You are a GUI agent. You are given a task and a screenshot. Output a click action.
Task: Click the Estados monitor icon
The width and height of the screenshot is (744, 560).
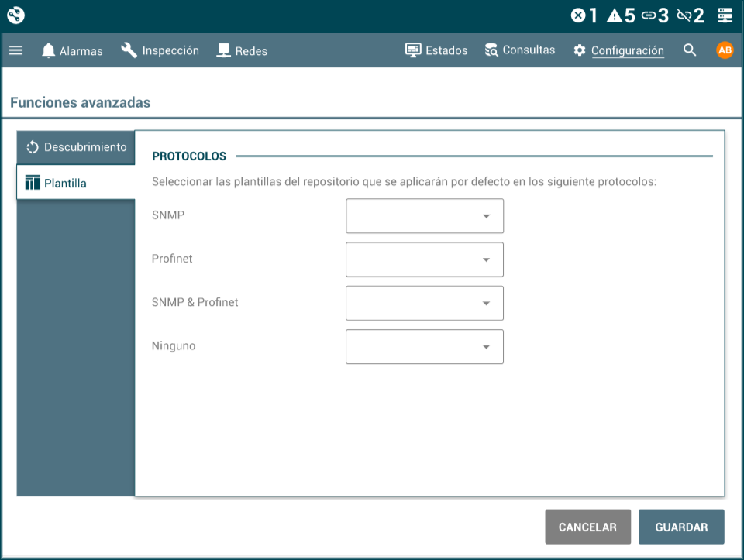click(413, 50)
